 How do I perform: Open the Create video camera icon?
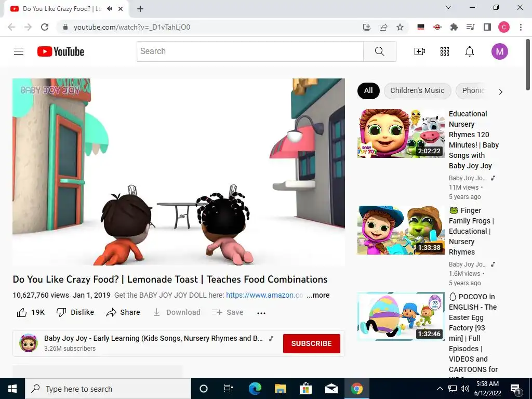click(420, 51)
